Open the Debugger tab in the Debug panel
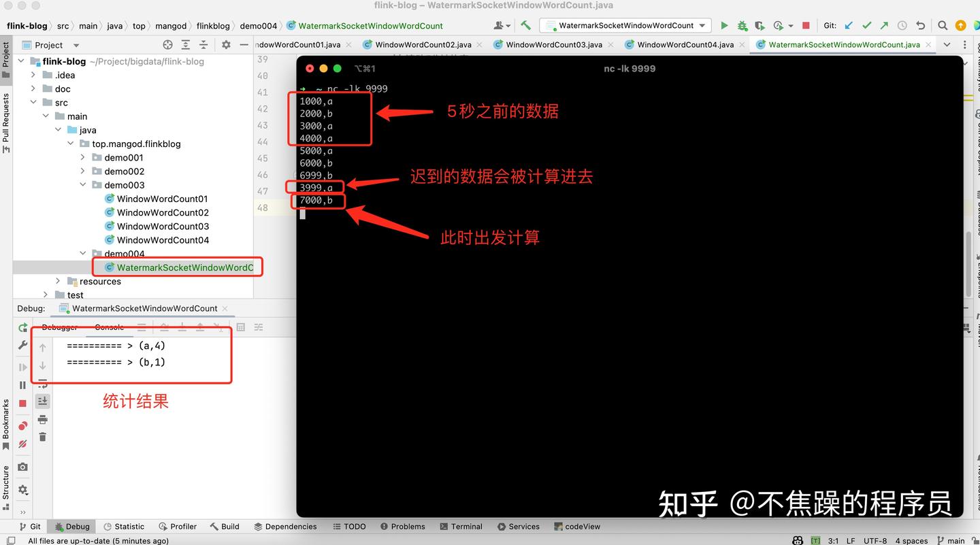The image size is (980, 545). (59, 327)
